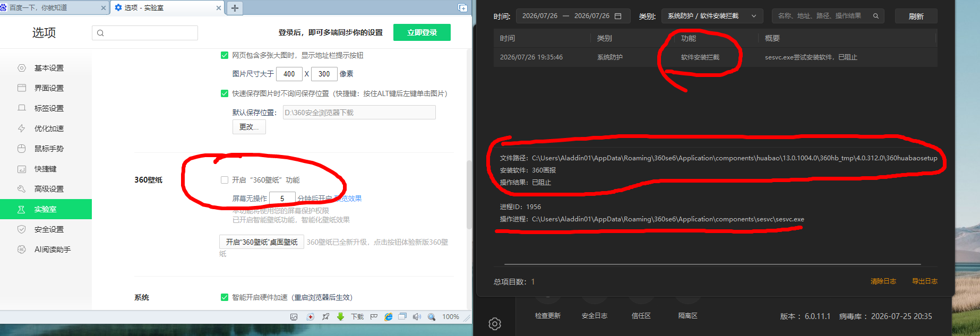The image size is (980, 336).
Task: Click the rocket accelerator icon in status bar
Action: [x=325, y=317]
